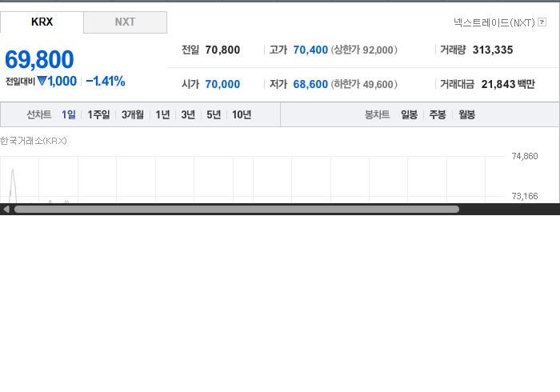Show the 일봉 daily candle chart
The image size is (560, 392).
[x=409, y=114]
